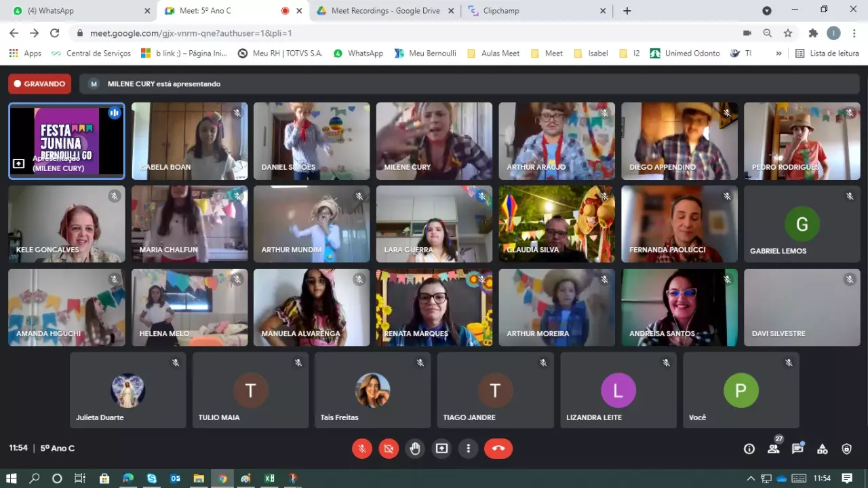Toggle the microphone on

pos(362,449)
